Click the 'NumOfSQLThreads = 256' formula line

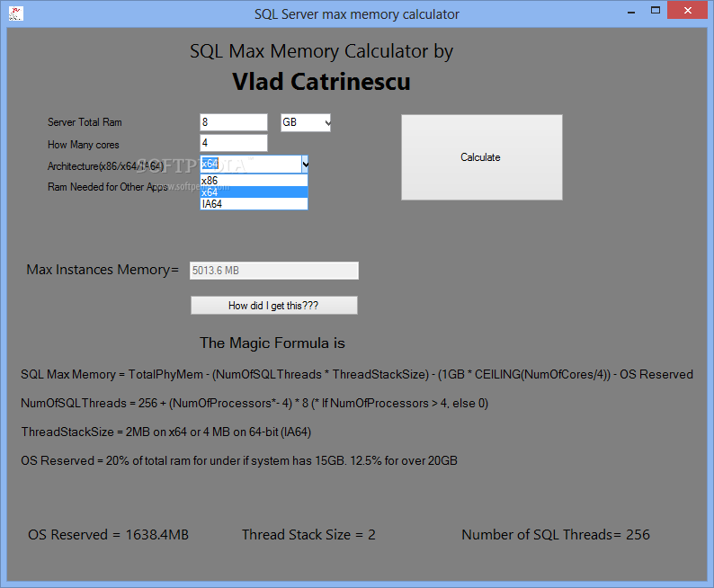tap(254, 403)
